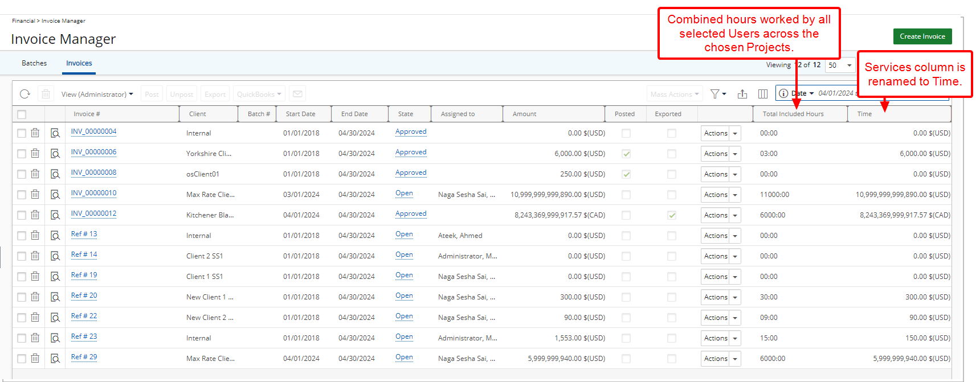The width and height of the screenshot is (980, 382).
Task: Open the filter funnel menu
Action: coord(718,94)
